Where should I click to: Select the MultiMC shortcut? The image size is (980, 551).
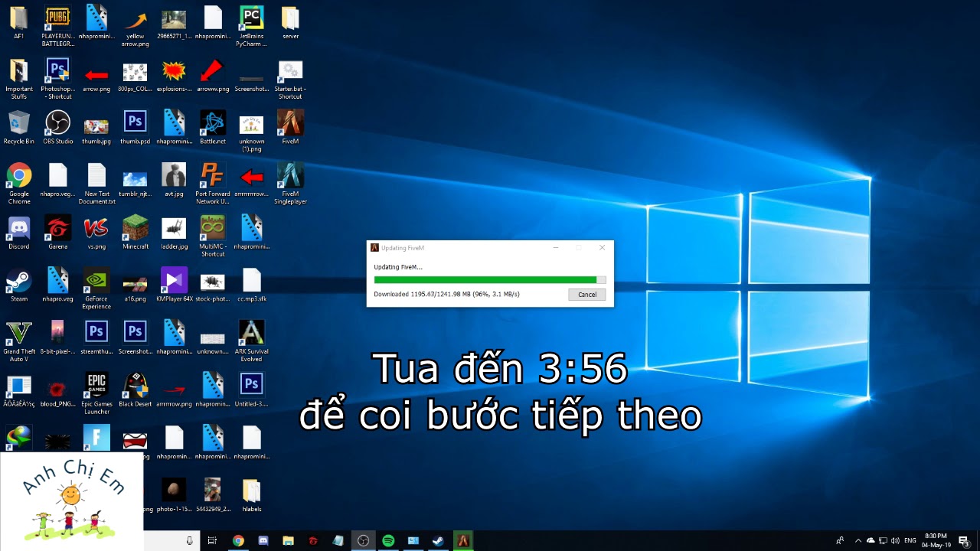click(x=213, y=236)
